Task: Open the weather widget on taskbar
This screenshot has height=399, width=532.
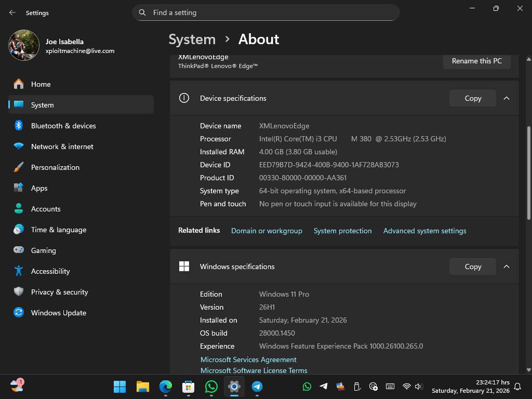Action: pyautogui.click(x=17, y=386)
